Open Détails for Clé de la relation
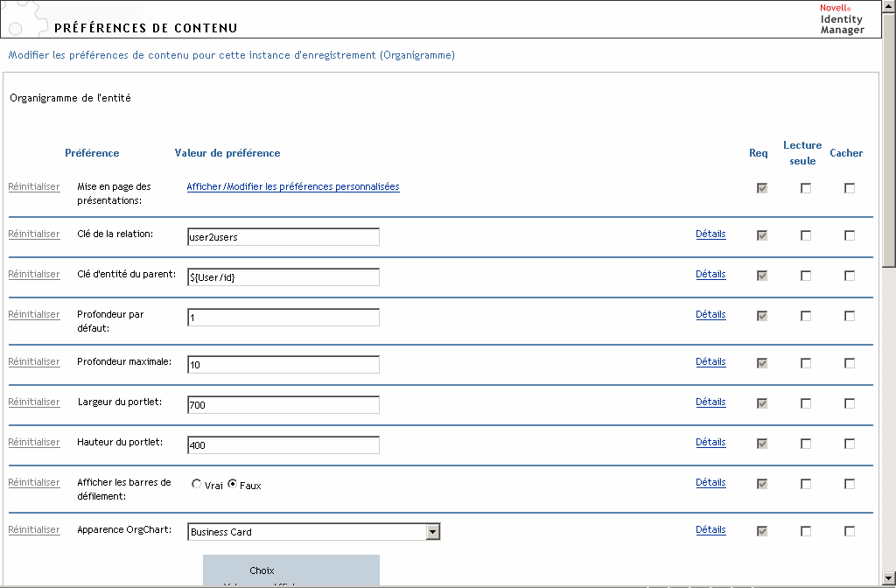The height and width of the screenshot is (588, 896). pyautogui.click(x=710, y=234)
